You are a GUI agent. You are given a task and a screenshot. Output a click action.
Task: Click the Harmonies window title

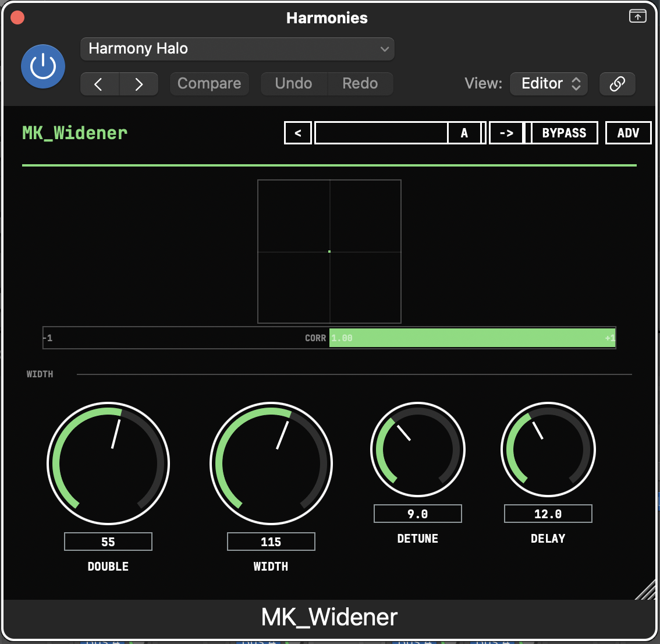327,17
